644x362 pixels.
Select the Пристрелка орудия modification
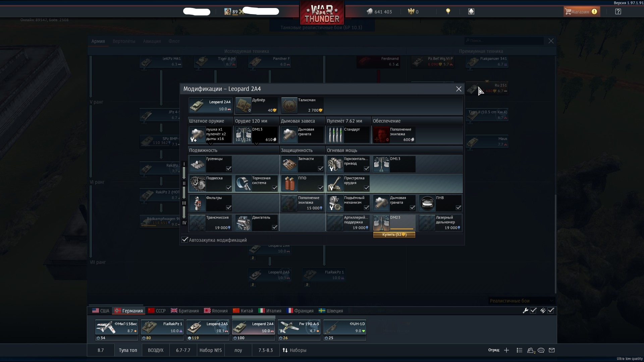[x=348, y=183]
